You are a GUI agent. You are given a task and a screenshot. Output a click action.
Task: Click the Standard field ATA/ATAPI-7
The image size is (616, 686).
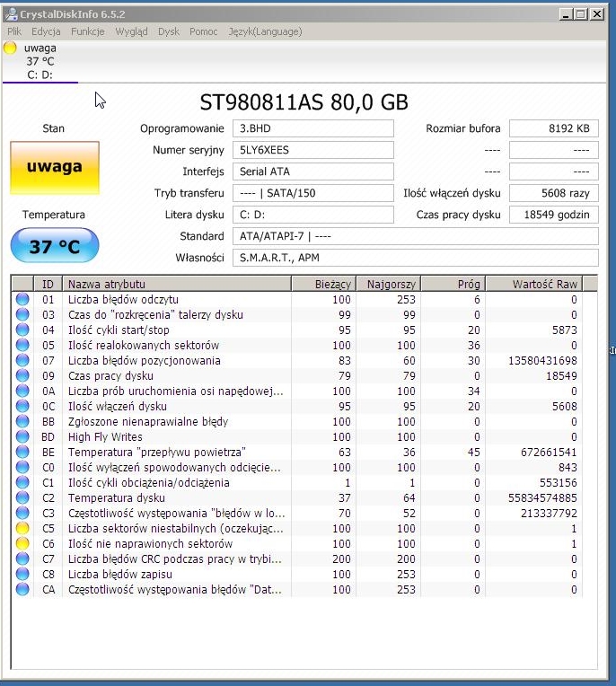[416, 236]
